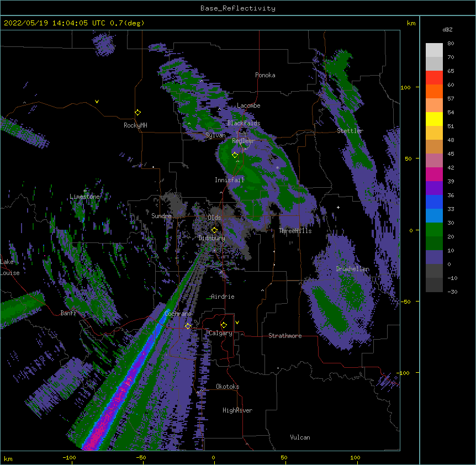Select the yellow station marker above Didsbury
Image resolution: width=476 pixels, height=465 pixels.
[x=214, y=230]
